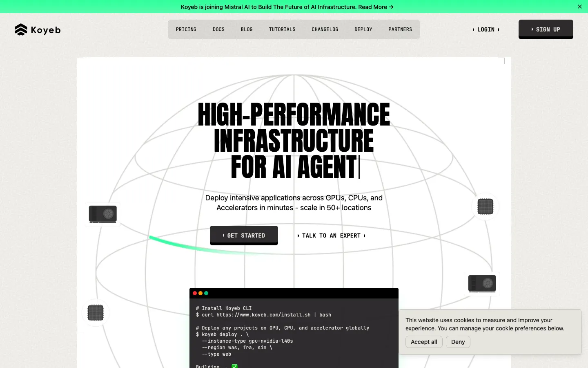The width and height of the screenshot is (588, 368).
Task: Click the green check mark next to Building
Action: [x=235, y=366]
